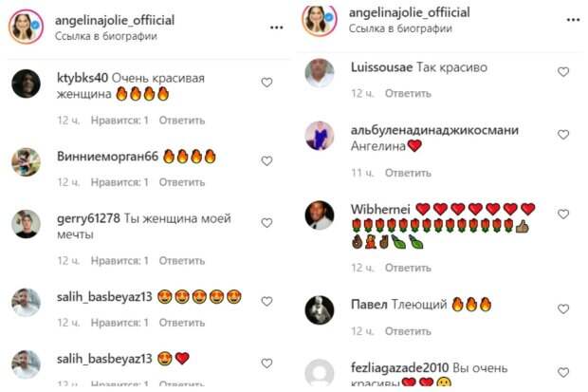588x392 pixels.
Task: Tap heart next to Luissousae's comment
Action: point(563,71)
